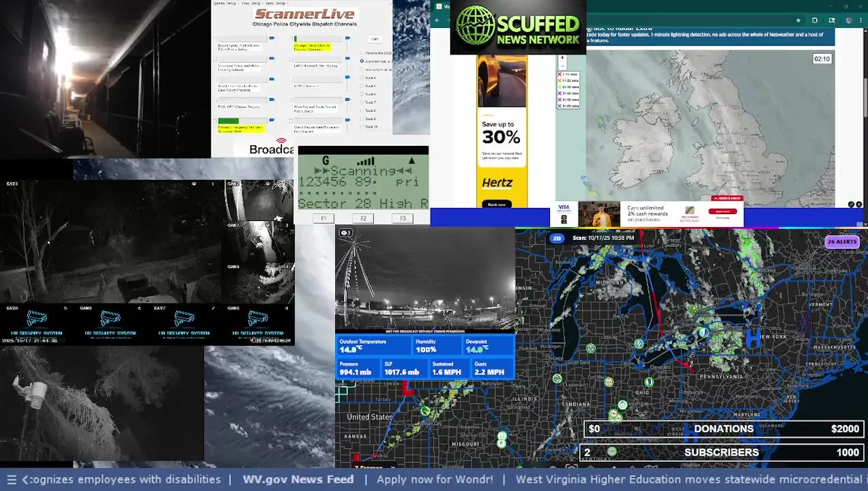Screen dimensions: 868x491
Task: Click the Hide button in ScannerLive
Action: point(375,39)
